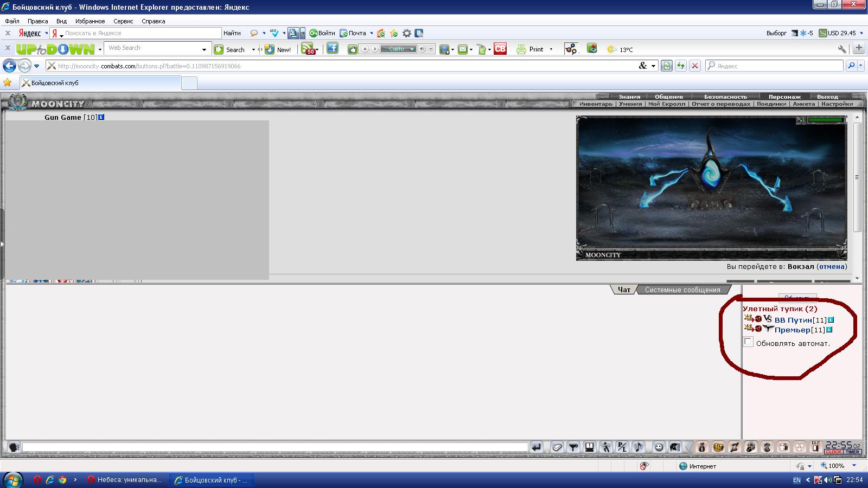The image size is (868, 488).
Task: Open player ВВ Путин name link
Action: pos(793,320)
